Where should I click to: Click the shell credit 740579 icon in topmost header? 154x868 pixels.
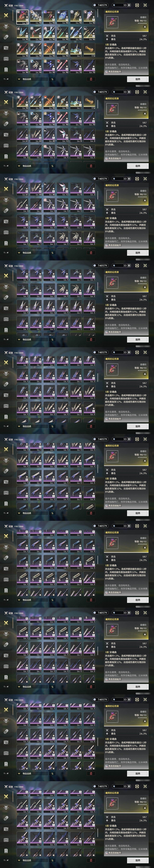pos(94,5)
